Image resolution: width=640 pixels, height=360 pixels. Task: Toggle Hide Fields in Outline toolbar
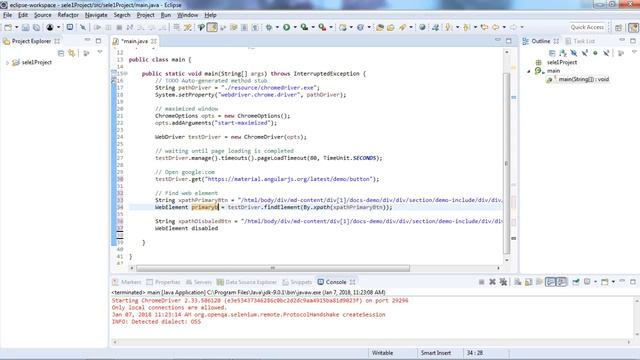click(573, 53)
